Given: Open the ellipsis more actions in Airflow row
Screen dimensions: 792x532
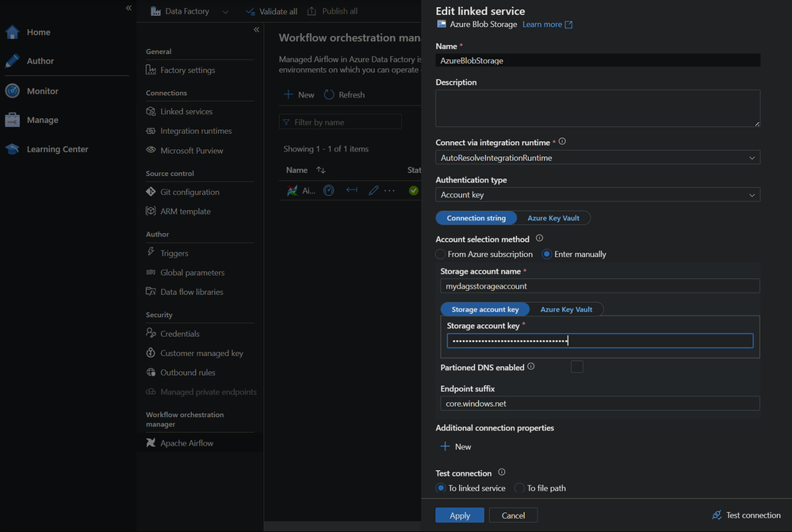Looking at the screenshot, I should pyautogui.click(x=389, y=190).
